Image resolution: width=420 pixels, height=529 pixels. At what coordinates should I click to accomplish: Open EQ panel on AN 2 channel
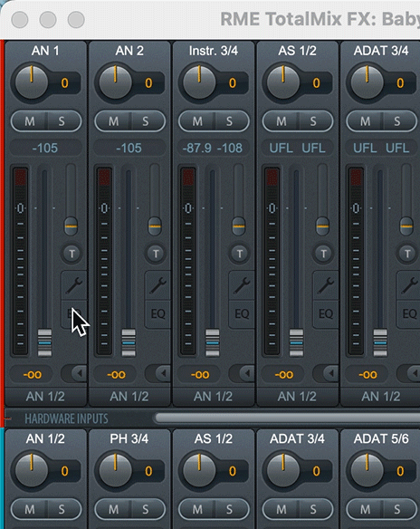click(157, 314)
